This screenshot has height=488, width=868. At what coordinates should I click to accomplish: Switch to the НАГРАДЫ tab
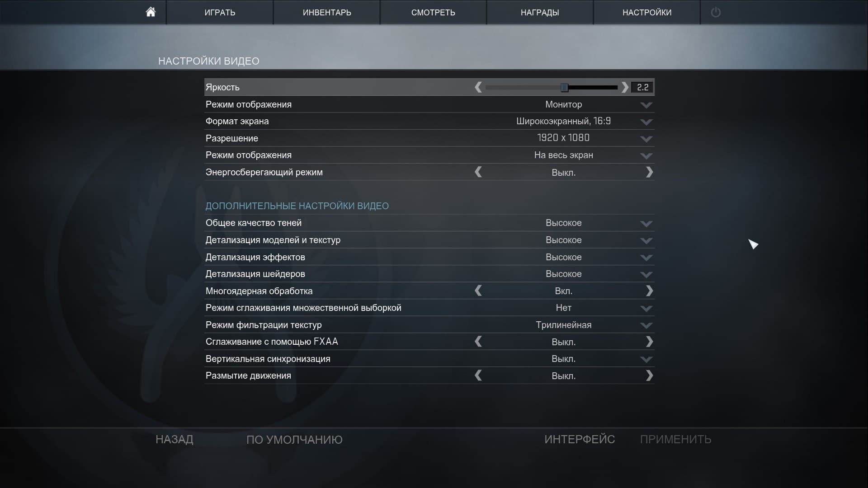coord(539,13)
